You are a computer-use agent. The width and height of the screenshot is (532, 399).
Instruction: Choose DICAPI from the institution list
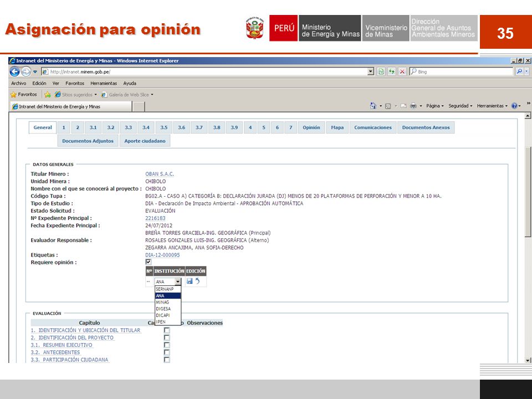(x=168, y=315)
